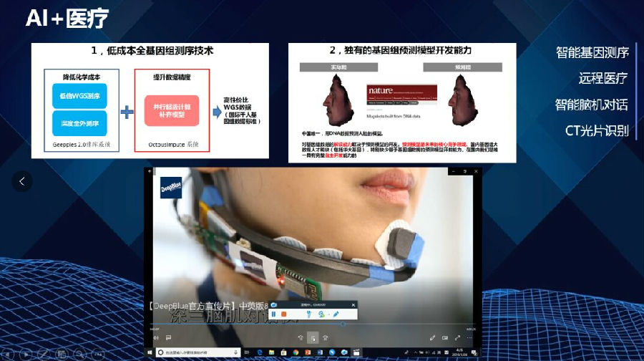This screenshot has width=644, height=361.
Task: Select the recorder blue pen tool
Action: (336, 314)
